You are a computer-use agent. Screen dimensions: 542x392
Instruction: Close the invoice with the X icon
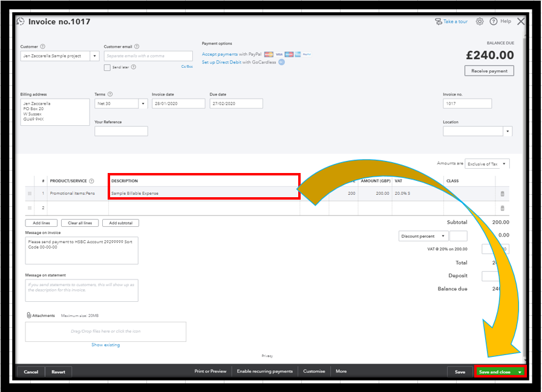pos(521,21)
